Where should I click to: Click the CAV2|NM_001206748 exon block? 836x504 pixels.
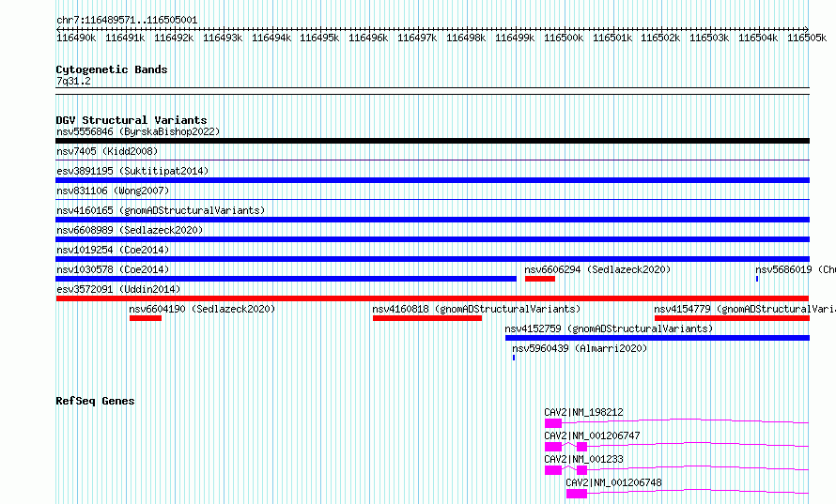pyautogui.click(x=577, y=494)
